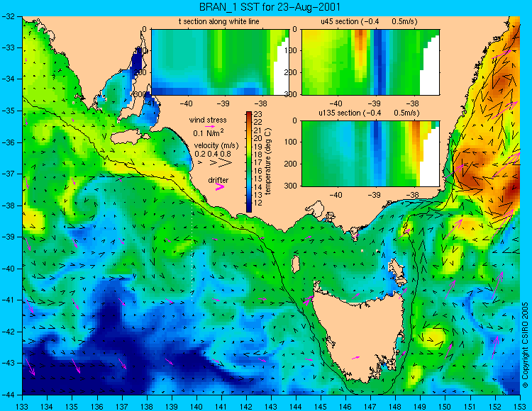Viewport: 532px width, 411px height.
Task: Click the Copyright CSIRO 2005 notice
Action: [525, 345]
